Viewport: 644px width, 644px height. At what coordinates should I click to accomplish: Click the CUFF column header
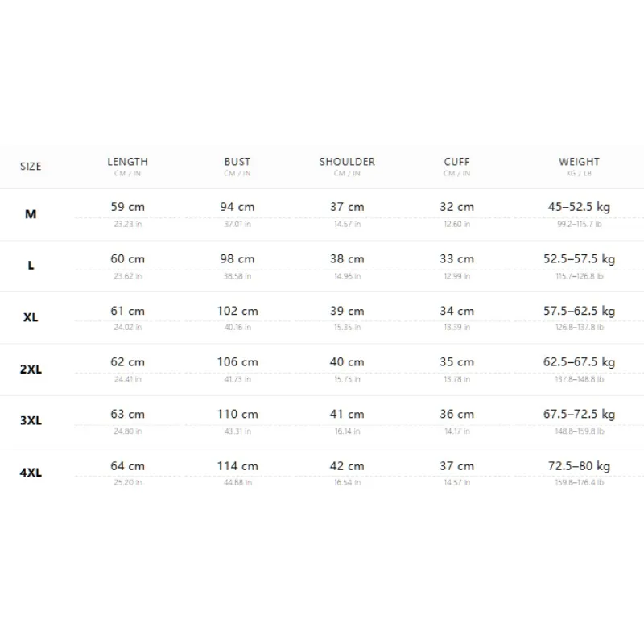tap(456, 162)
